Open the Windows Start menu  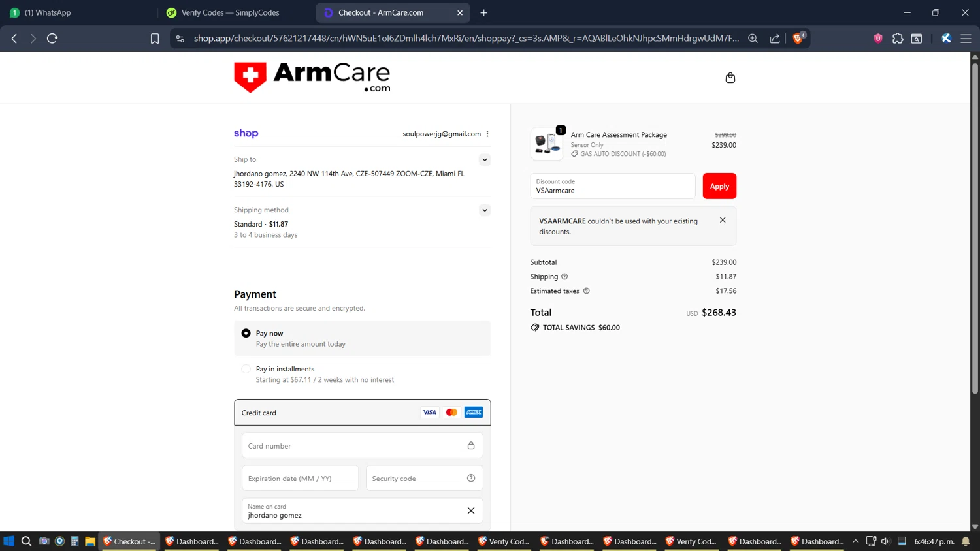[x=9, y=541]
